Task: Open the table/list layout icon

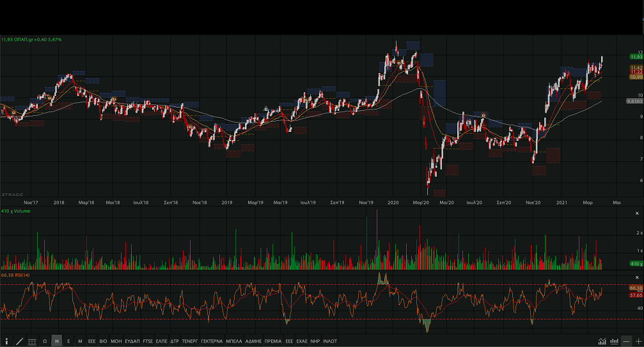Action: pos(32,341)
